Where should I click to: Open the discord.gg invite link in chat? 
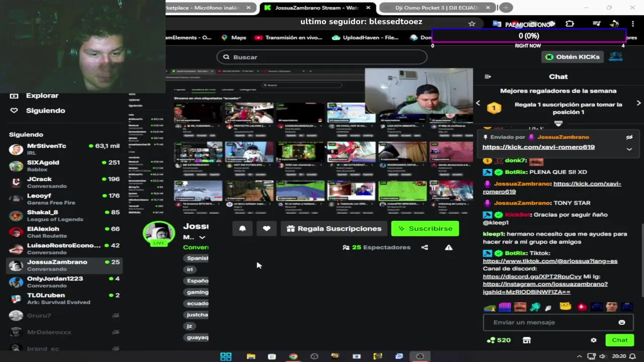(x=532, y=277)
